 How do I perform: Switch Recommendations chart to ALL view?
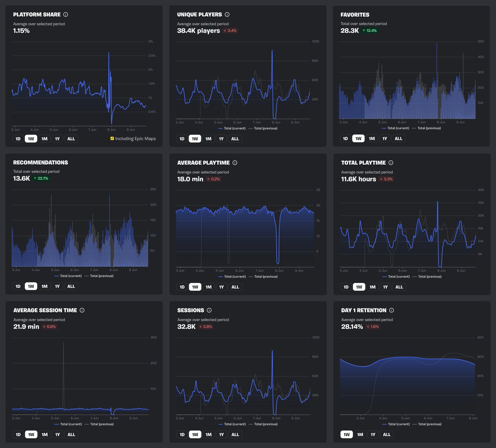(x=71, y=286)
